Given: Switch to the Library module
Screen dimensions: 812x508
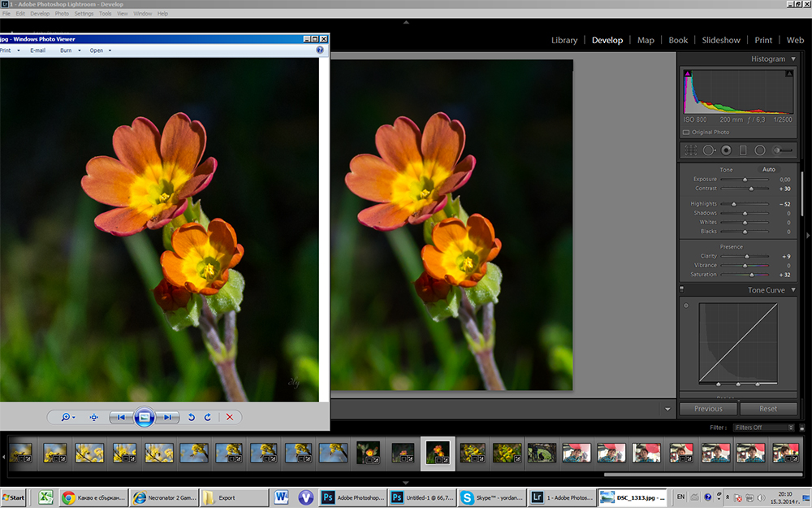Looking at the screenshot, I should point(564,40).
